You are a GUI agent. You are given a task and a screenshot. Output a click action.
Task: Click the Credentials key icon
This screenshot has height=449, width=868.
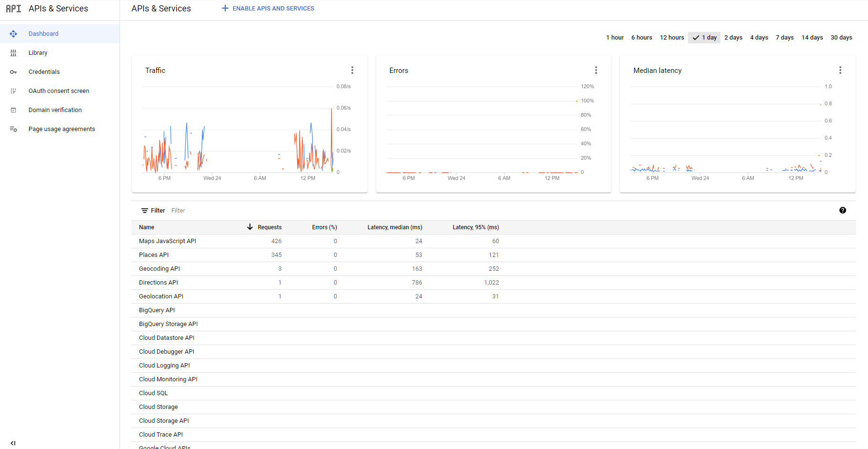click(x=13, y=72)
